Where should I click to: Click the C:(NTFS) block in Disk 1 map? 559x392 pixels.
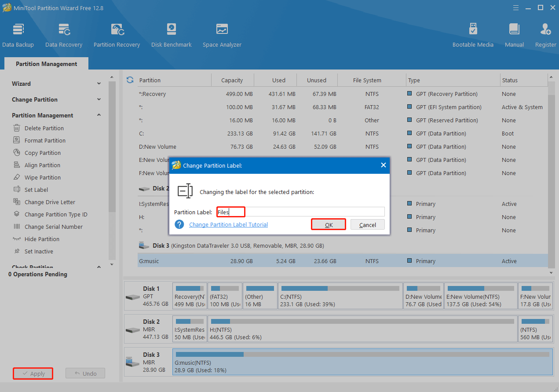[x=340, y=296]
